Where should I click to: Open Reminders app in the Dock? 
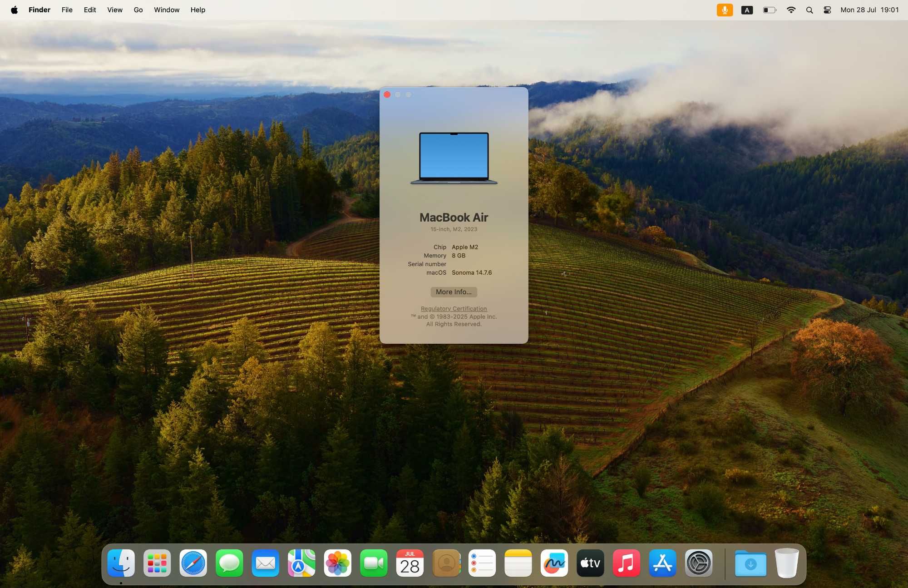482,563
